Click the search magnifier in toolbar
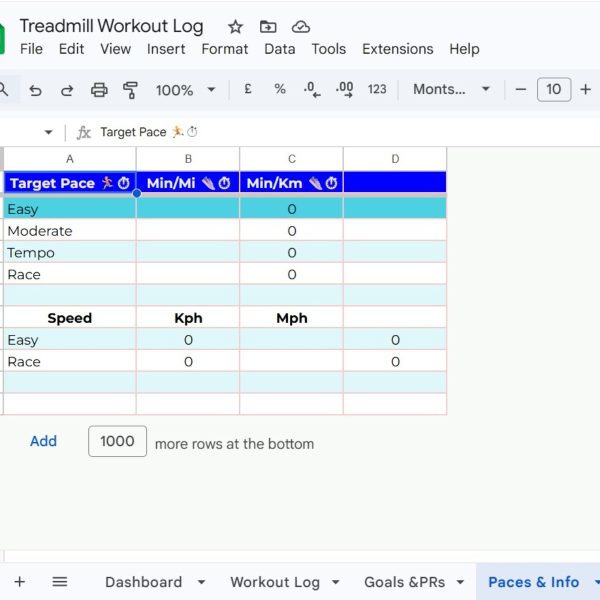This screenshot has height=600, width=600. tap(4, 90)
